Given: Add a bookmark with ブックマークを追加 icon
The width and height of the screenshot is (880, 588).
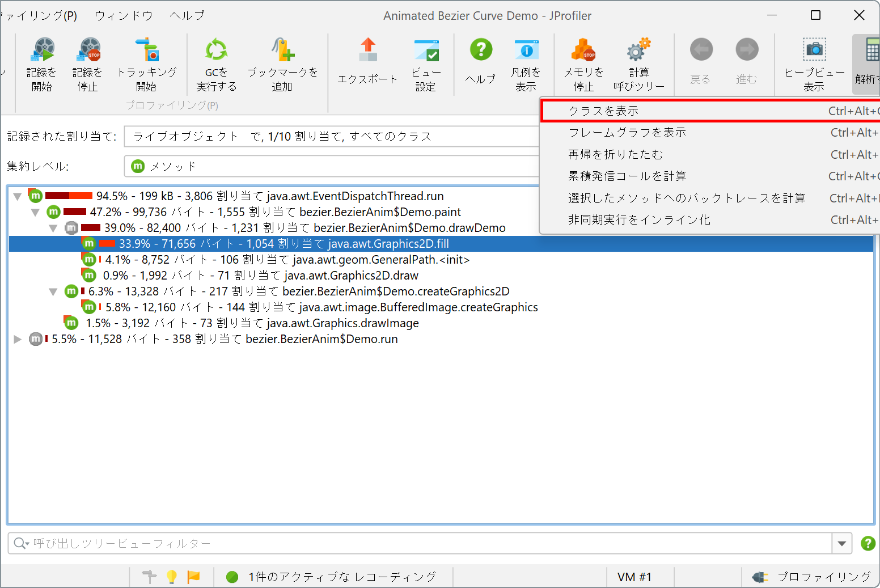Looking at the screenshot, I should [x=282, y=50].
